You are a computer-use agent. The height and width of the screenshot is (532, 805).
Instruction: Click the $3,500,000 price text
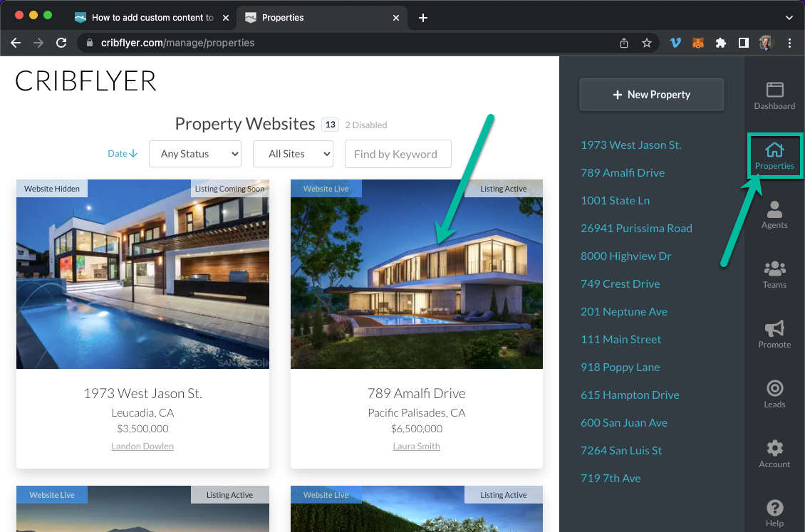142,428
